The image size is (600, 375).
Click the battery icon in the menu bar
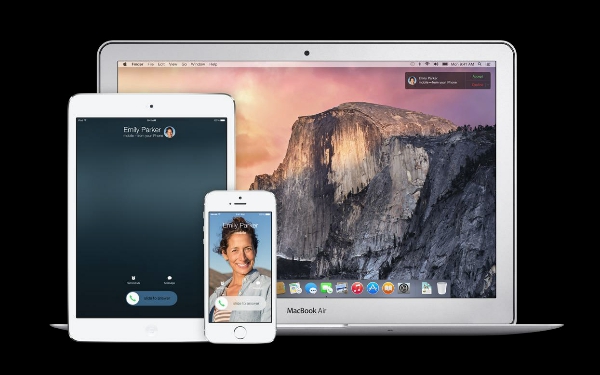445,64
